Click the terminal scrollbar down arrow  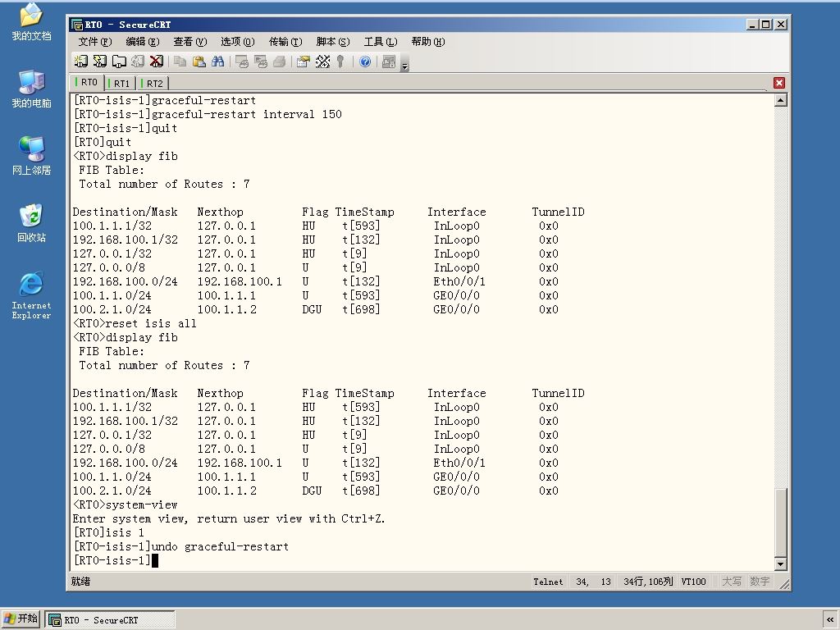pos(781,564)
